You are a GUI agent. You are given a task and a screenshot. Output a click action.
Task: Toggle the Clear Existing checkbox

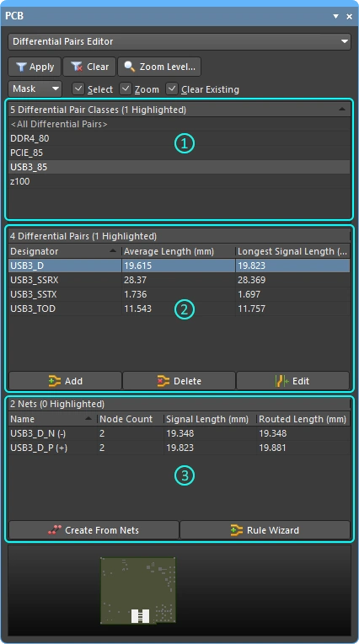point(172,89)
